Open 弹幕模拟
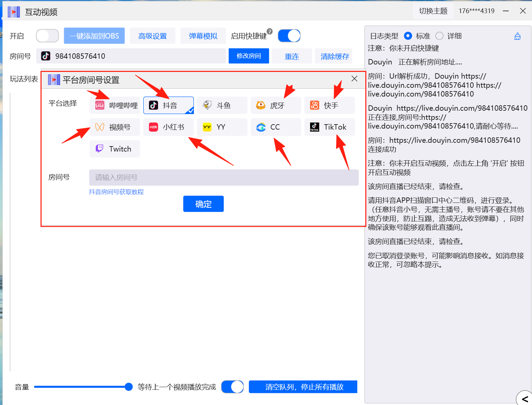532x405 pixels. click(x=203, y=36)
